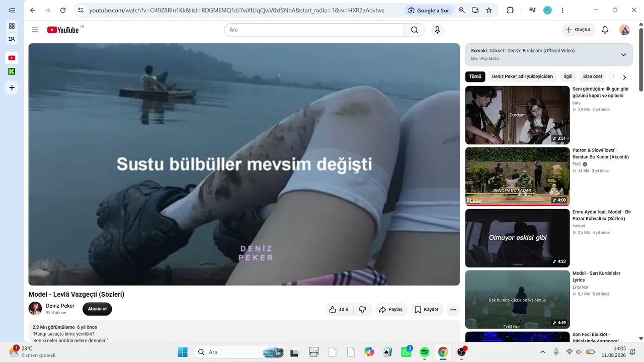The width and height of the screenshot is (644, 362).
Task: Expand the Sonraki mix playlist panel
Action: pyautogui.click(x=623, y=55)
